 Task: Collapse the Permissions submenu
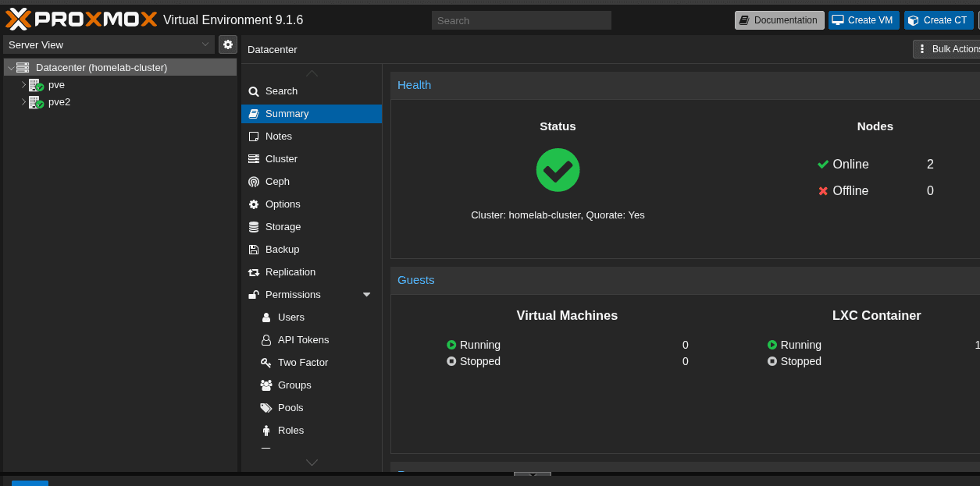366,295
